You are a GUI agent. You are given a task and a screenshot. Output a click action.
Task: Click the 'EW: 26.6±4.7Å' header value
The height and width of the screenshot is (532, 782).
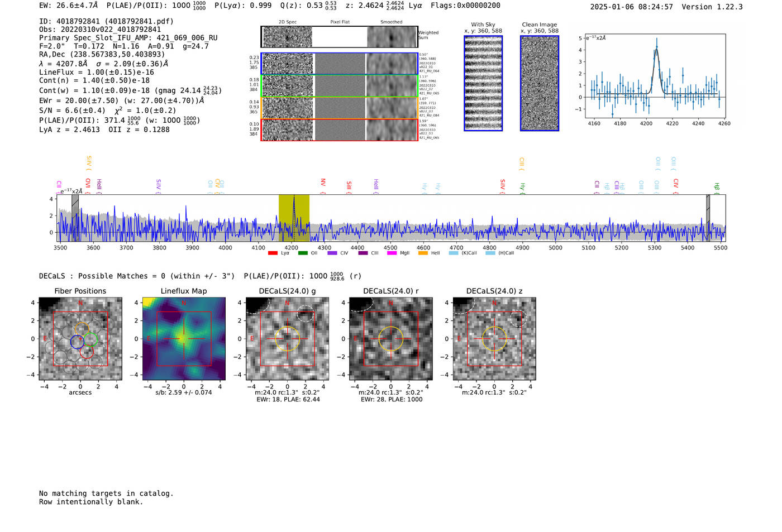69,5
